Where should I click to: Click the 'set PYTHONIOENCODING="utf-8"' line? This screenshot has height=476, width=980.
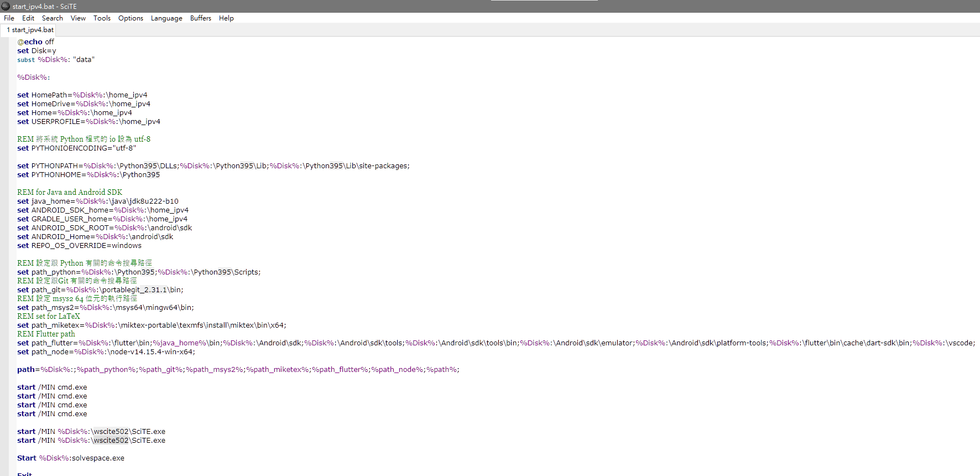76,148
